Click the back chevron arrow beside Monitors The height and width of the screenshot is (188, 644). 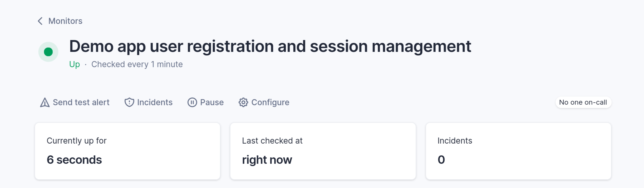tap(40, 21)
